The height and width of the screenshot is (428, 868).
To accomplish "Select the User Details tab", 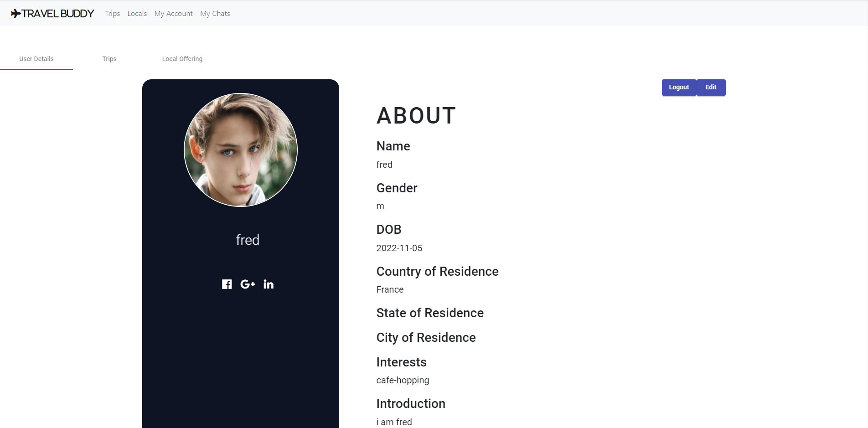I will [36, 59].
